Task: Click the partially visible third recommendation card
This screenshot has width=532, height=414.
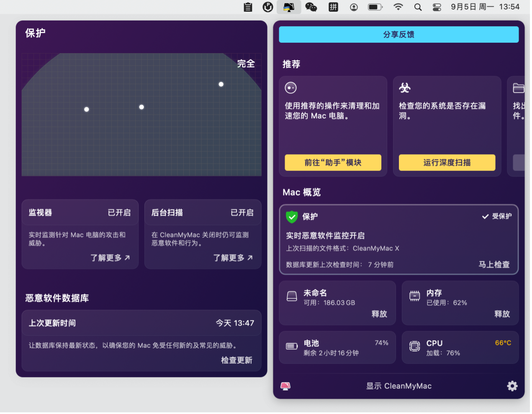Action: point(517,125)
